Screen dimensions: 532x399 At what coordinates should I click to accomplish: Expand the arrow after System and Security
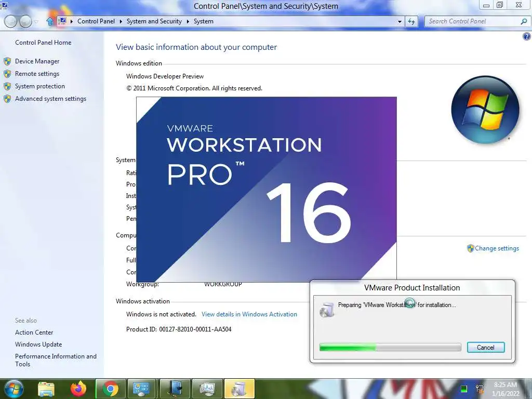(188, 21)
